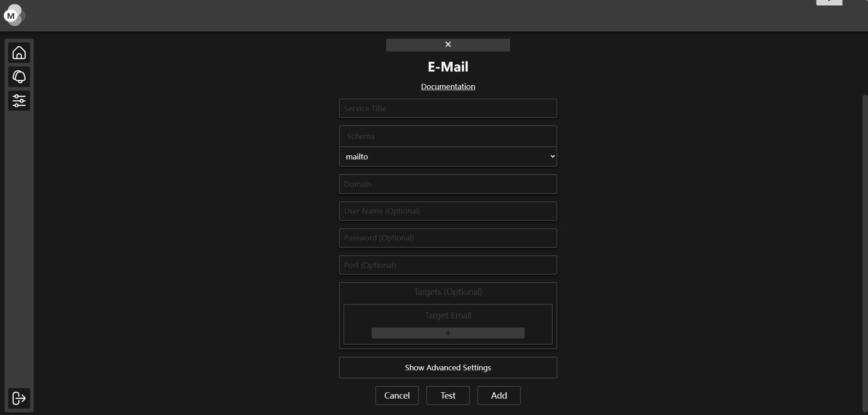Image resolution: width=868 pixels, height=415 pixels.
Task: Expand Show Advanced Settings
Action: (x=448, y=368)
